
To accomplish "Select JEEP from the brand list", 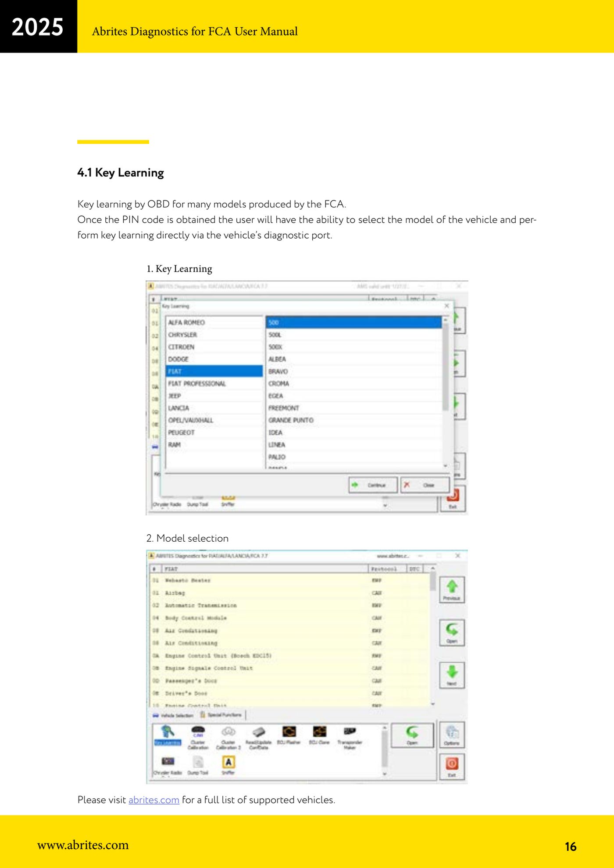I will pos(214,396).
